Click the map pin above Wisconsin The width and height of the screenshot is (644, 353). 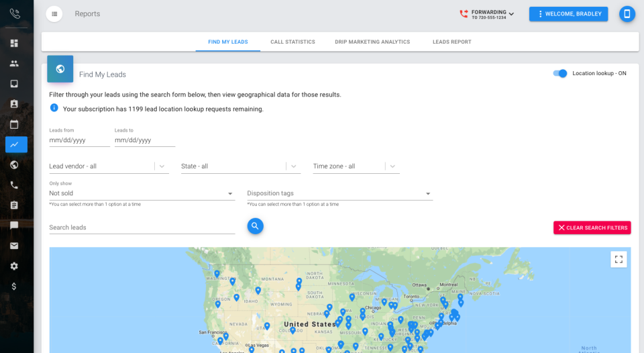[352, 297]
